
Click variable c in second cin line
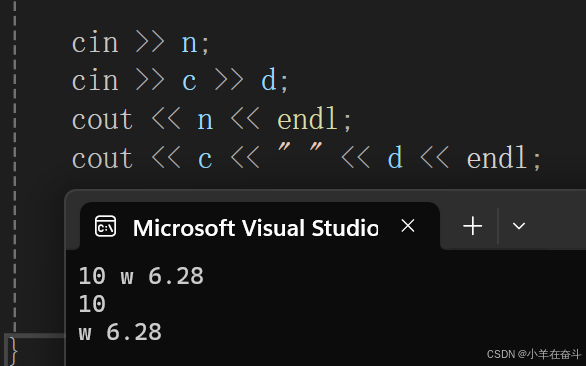tap(189, 81)
